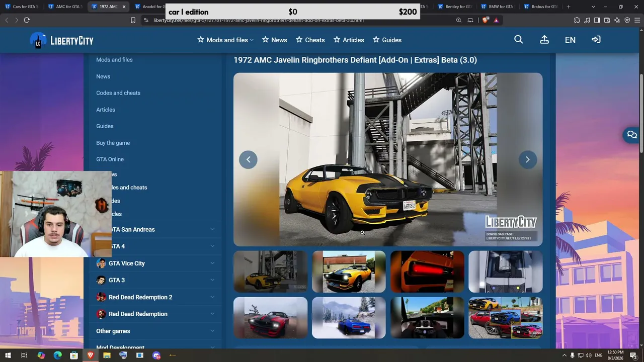The image size is (644, 362).
Task: Expand the GTA 4 sidebar section
Action: pos(212,246)
